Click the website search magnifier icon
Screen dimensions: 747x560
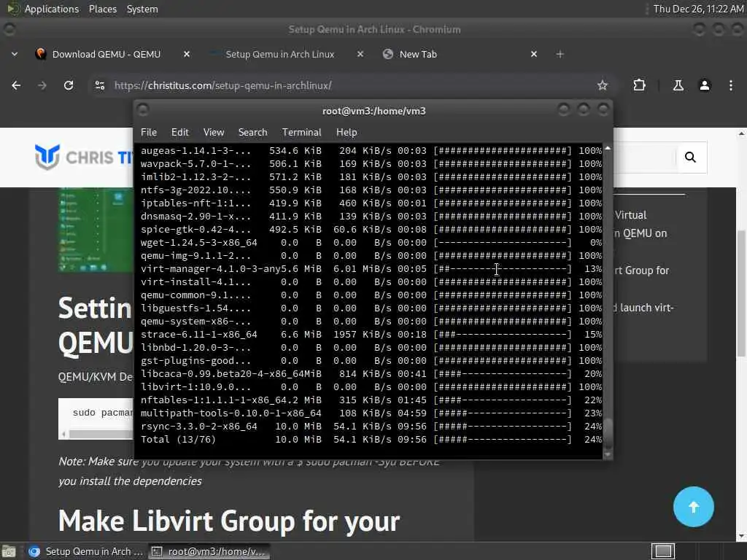click(x=690, y=157)
